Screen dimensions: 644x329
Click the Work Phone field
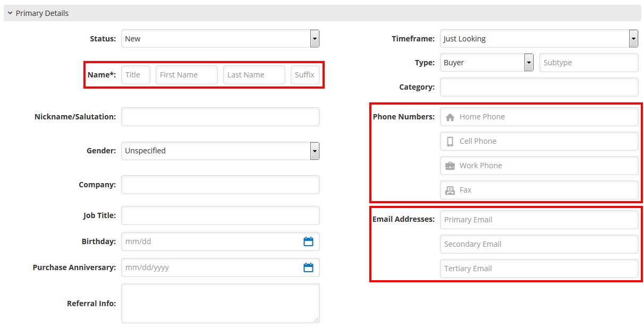click(x=539, y=166)
